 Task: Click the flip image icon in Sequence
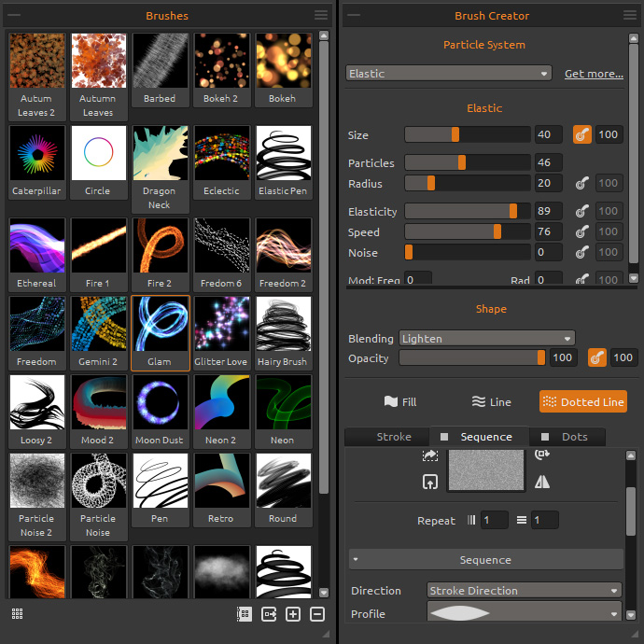[543, 481]
